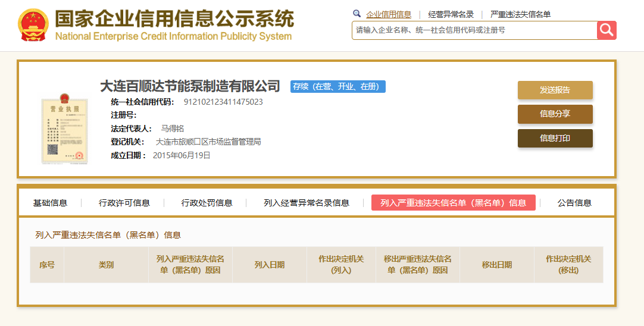Click the 列入严重违法失信名单（黑名单）原因 column header
644x326 pixels.
(190, 265)
